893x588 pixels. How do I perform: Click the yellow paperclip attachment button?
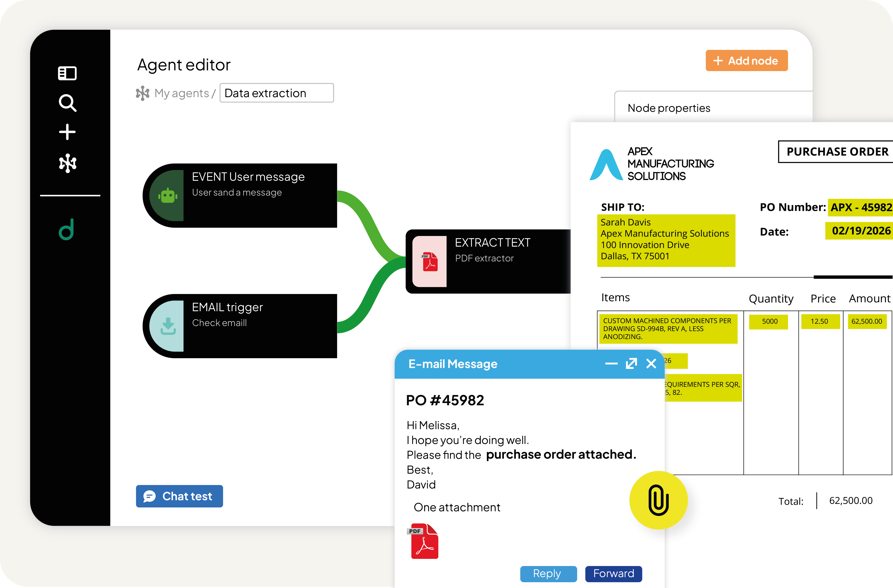[658, 500]
